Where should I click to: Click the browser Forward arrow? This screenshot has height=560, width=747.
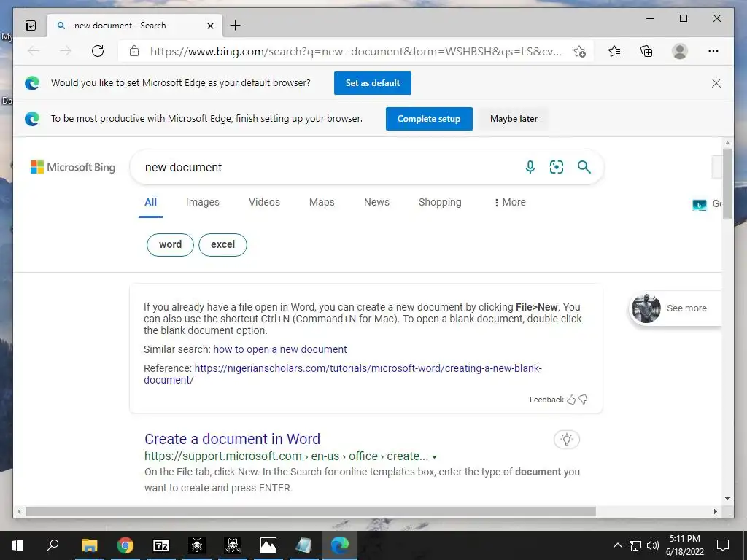[x=66, y=51]
